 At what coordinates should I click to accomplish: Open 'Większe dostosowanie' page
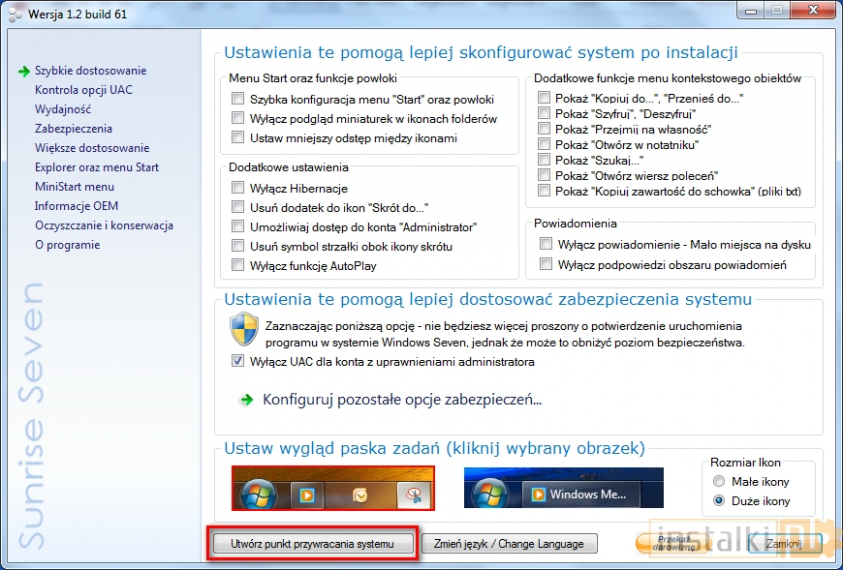point(92,148)
